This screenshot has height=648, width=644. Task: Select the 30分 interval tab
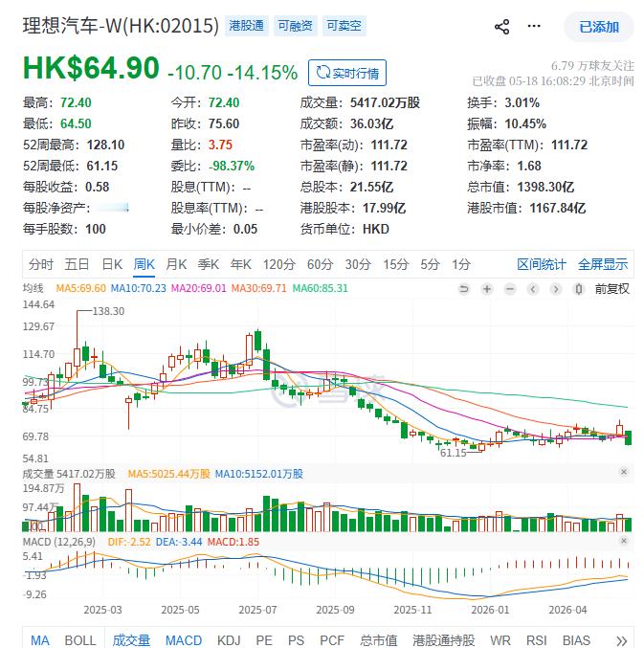click(x=358, y=264)
